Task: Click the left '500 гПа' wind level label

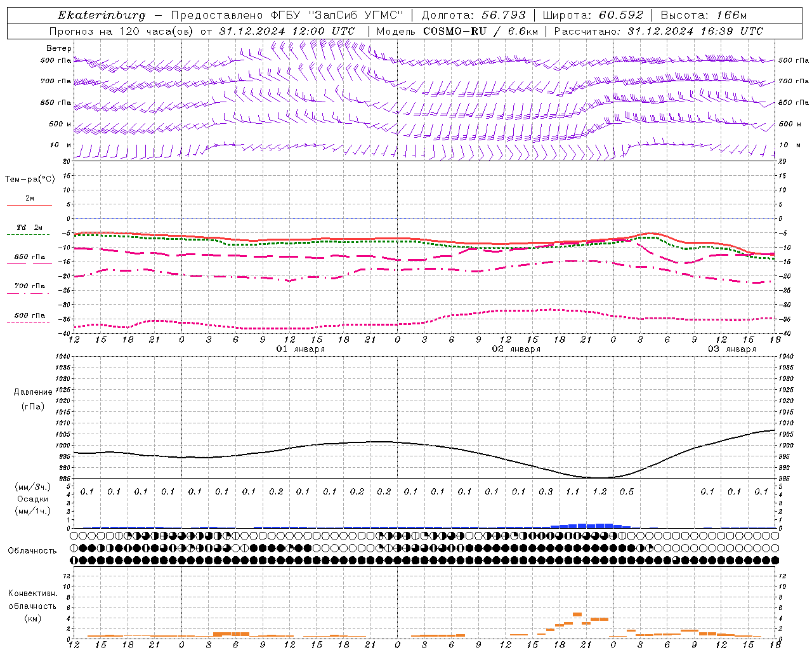Action: [56, 61]
